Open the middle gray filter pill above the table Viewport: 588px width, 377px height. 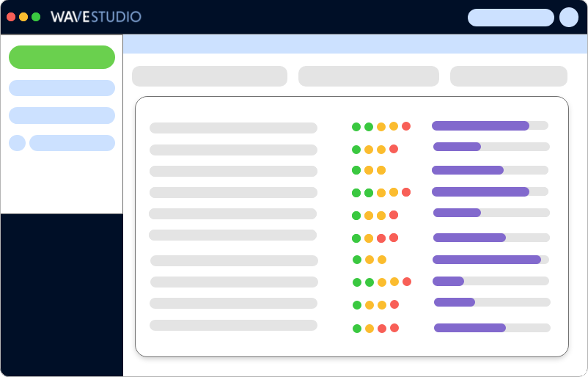(368, 76)
